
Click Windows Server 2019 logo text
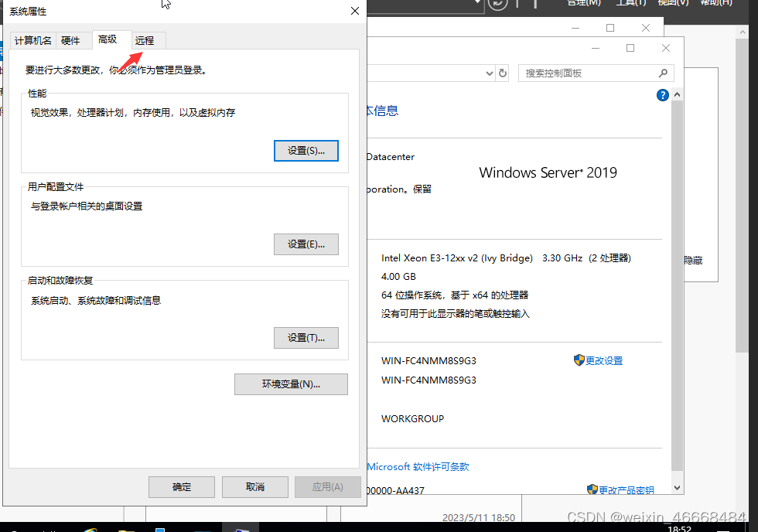[548, 172]
